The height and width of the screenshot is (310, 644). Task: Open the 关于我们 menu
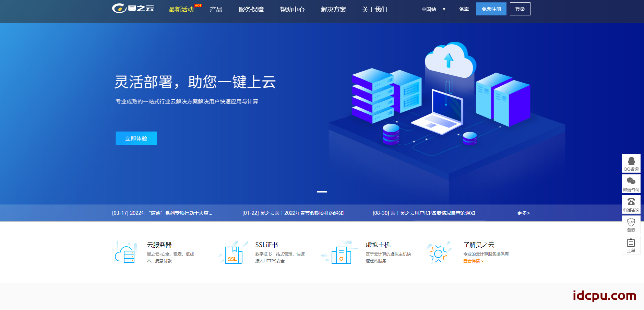click(374, 10)
